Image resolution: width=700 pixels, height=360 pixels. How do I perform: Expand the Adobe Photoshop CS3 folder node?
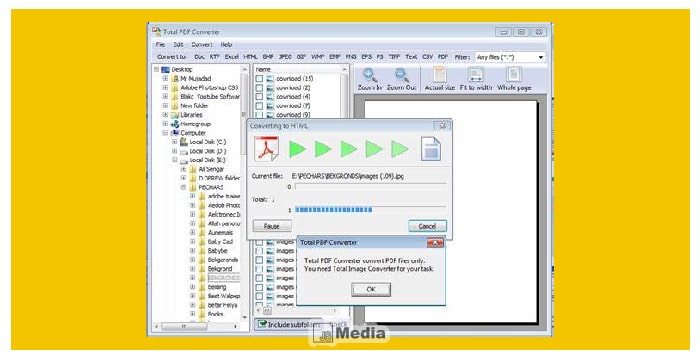(x=166, y=88)
